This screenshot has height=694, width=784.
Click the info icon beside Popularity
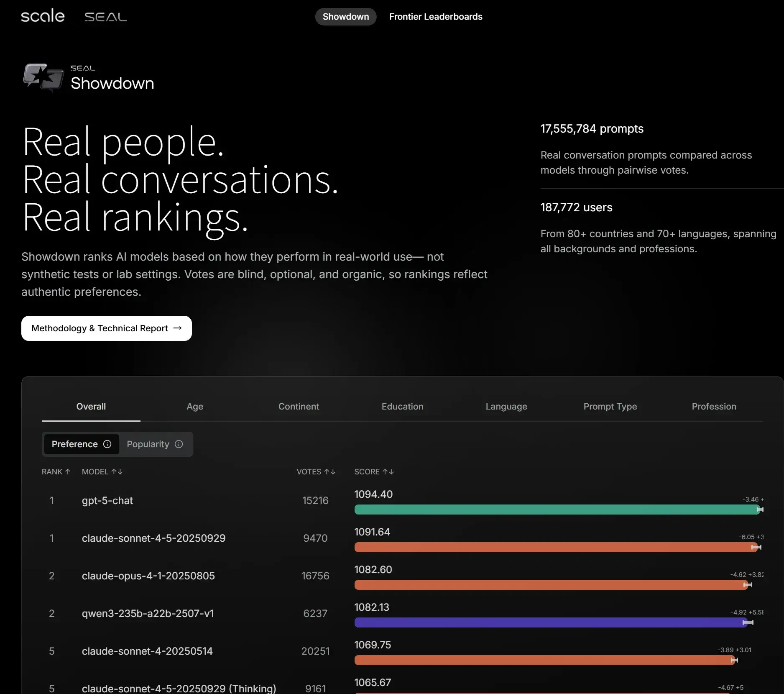pyautogui.click(x=179, y=444)
